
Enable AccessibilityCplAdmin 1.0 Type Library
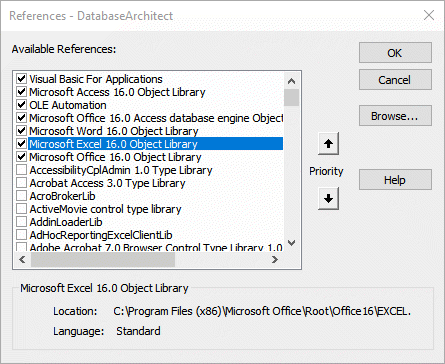[22, 170]
